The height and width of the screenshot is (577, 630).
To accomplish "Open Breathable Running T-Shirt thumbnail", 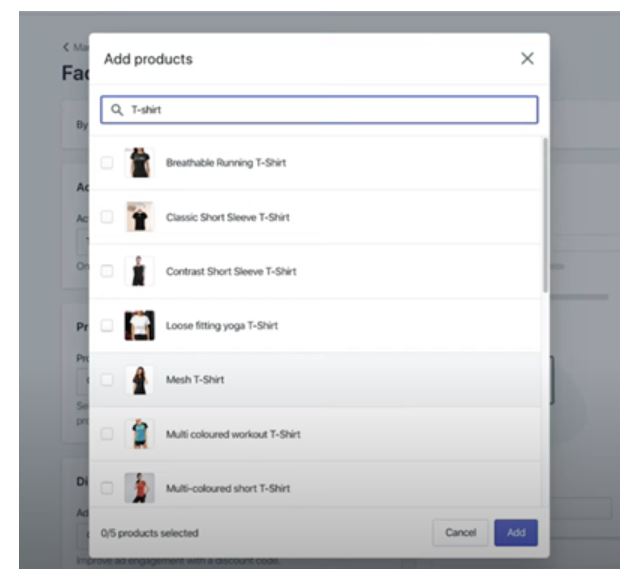I will tap(139, 163).
